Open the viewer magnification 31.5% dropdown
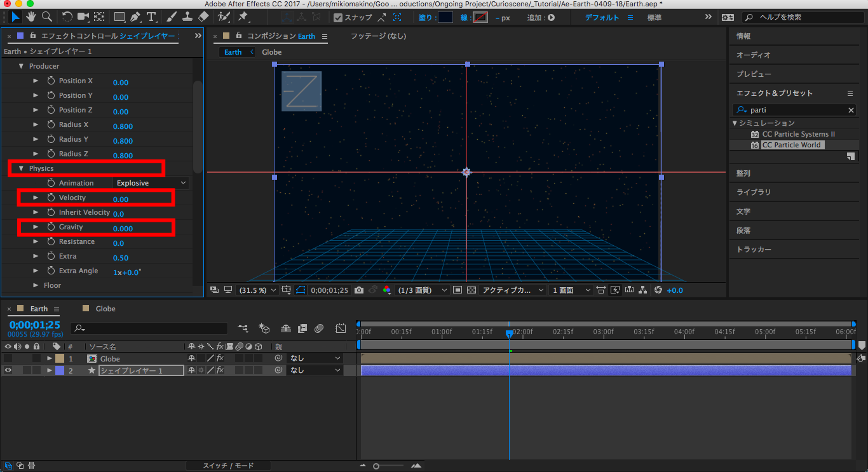 coord(257,290)
